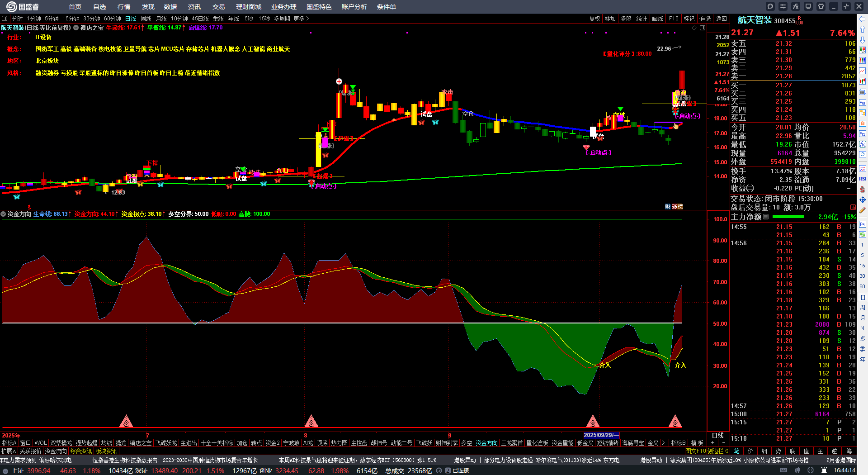This screenshot has height=475, width=868.
Task: Click the -自选 remove from watchlist button
Action: (x=705, y=19)
